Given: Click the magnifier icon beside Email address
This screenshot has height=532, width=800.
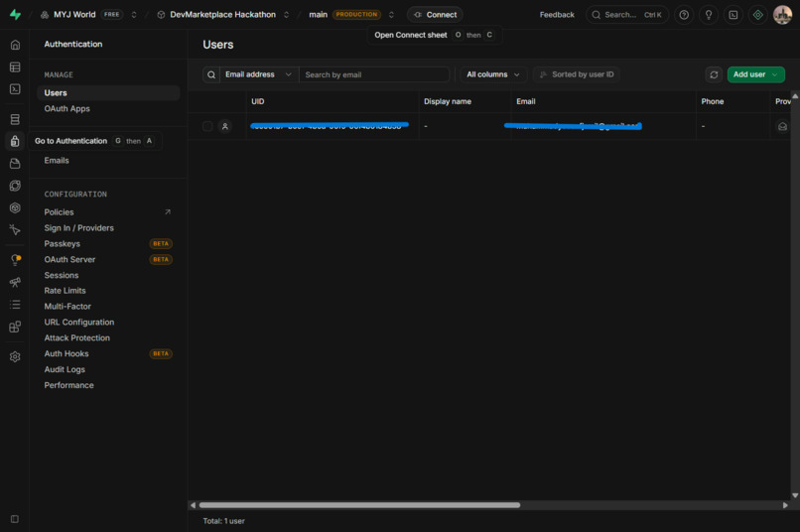Looking at the screenshot, I should [211, 75].
